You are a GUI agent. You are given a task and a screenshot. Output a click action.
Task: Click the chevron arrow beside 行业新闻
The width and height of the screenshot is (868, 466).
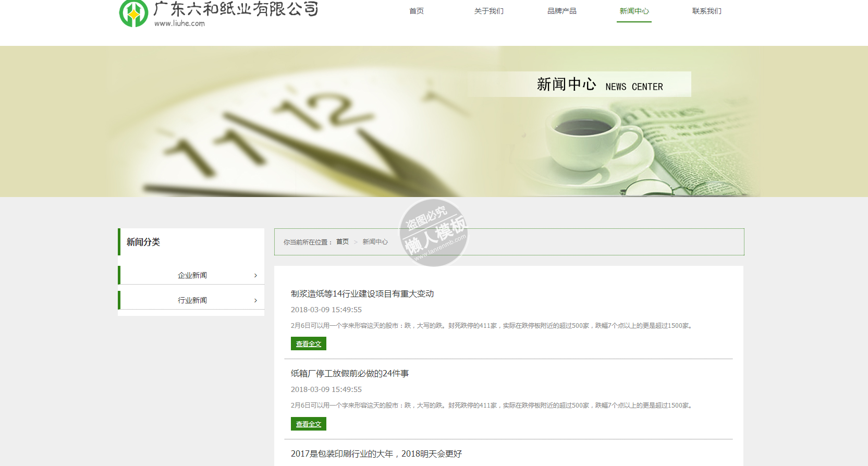[255, 300]
